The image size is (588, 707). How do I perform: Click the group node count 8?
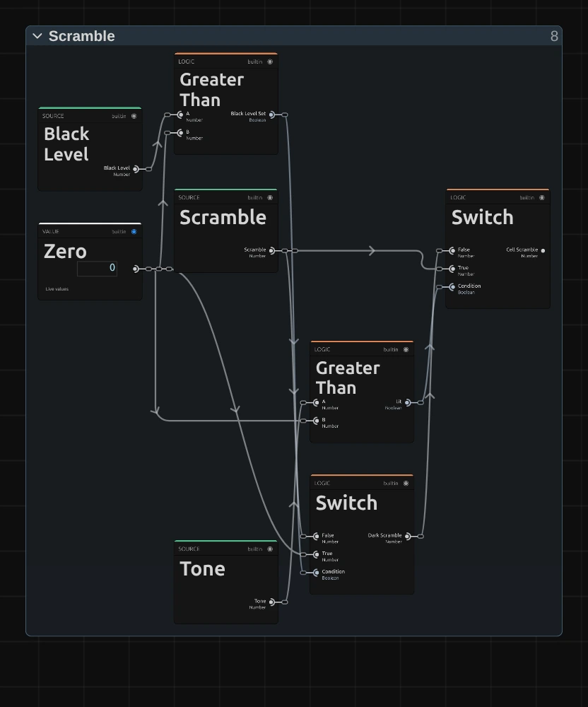tap(554, 36)
